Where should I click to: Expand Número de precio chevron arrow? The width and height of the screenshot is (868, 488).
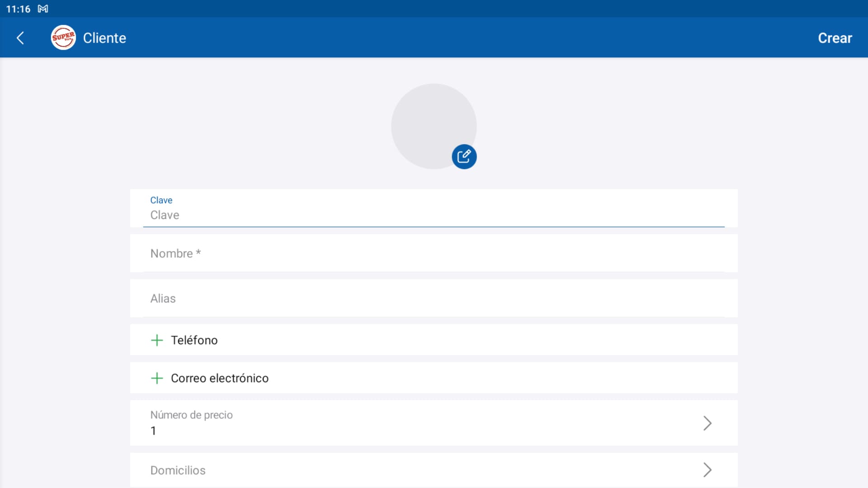(x=707, y=423)
